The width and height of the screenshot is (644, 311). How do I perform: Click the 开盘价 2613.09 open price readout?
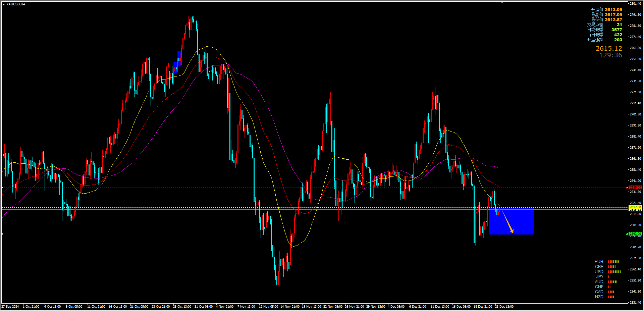606,10
